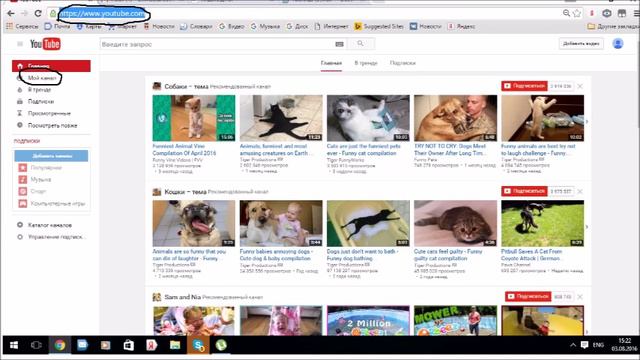Open Windows Start button
Viewport: 640px width, 360px height.
(x=13, y=345)
